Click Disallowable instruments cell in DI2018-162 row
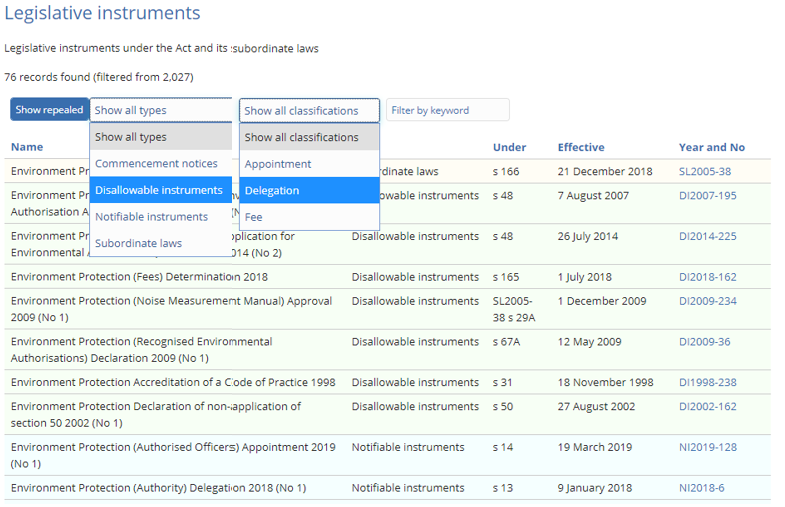 415,277
